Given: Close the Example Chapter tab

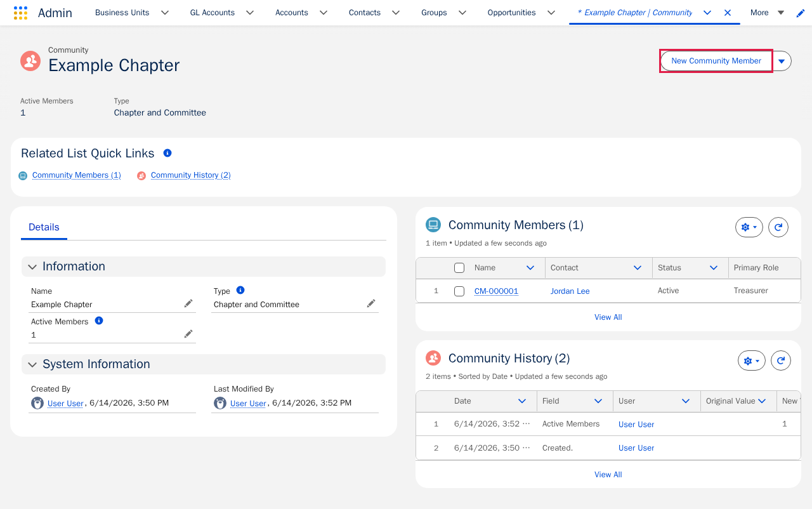Looking at the screenshot, I should [x=728, y=13].
